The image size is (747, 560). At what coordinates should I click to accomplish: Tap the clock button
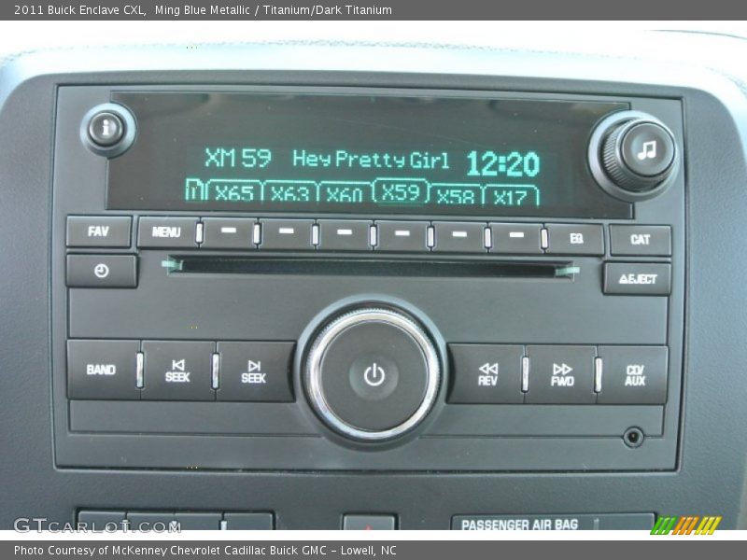pyautogui.click(x=102, y=271)
